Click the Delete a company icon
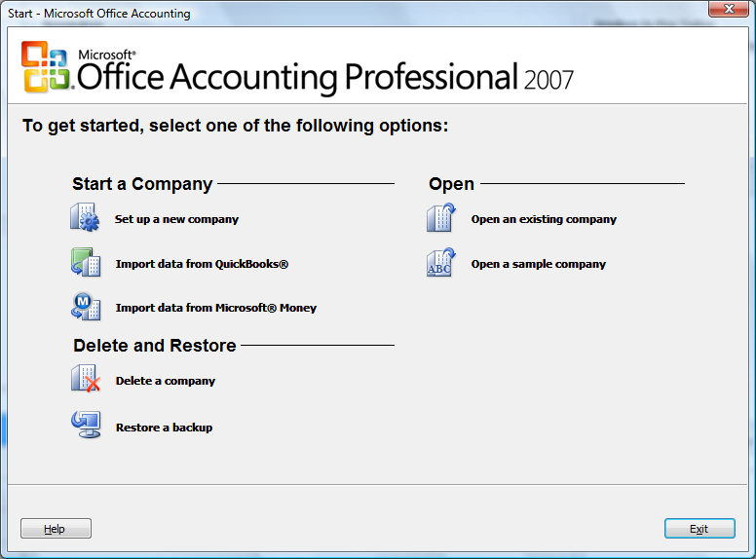 coord(86,378)
